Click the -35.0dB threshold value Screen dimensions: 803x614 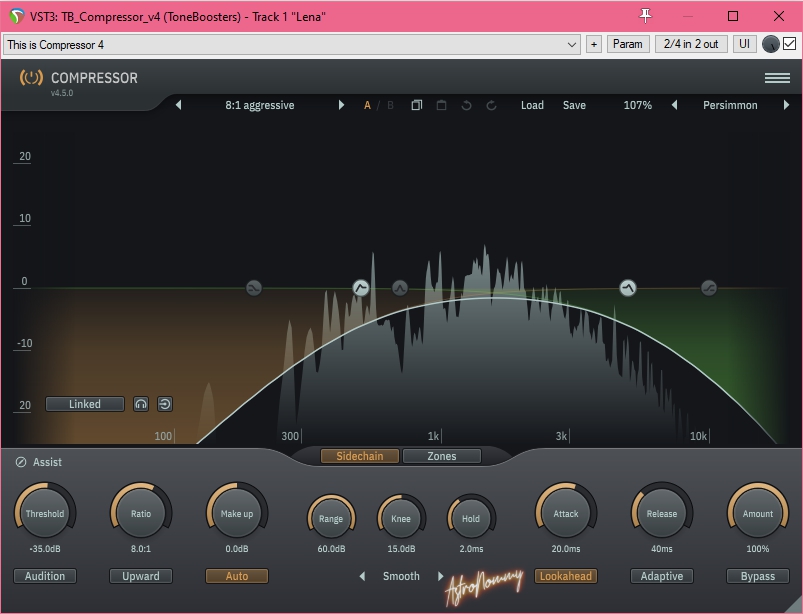[x=45, y=548]
